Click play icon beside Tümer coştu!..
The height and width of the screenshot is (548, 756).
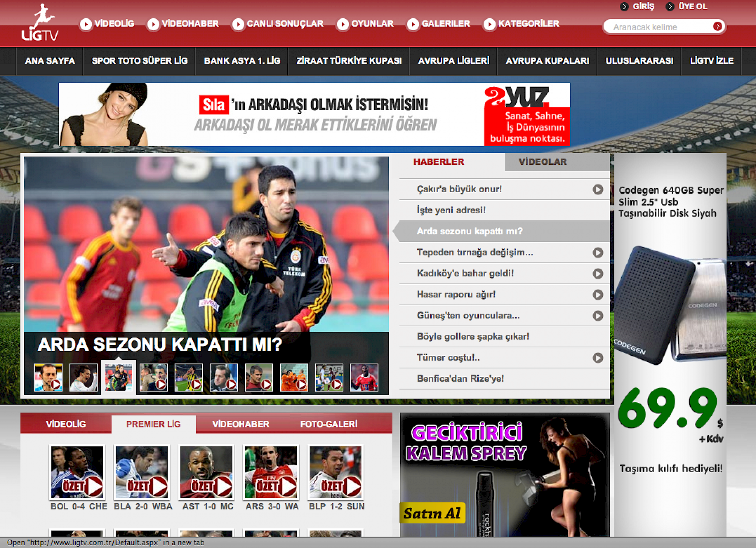(x=597, y=358)
